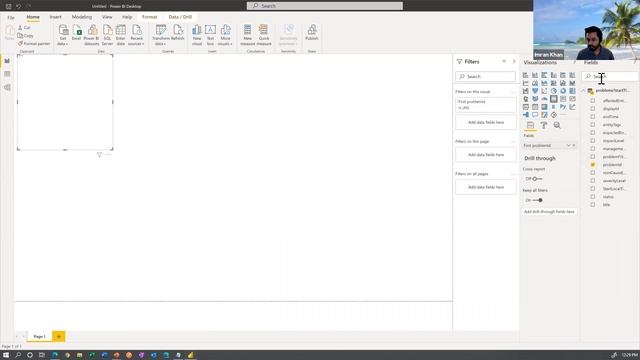The height and width of the screenshot is (360, 640).
Task: Switch to the Modeling ribbon tab
Action: pyautogui.click(x=82, y=17)
